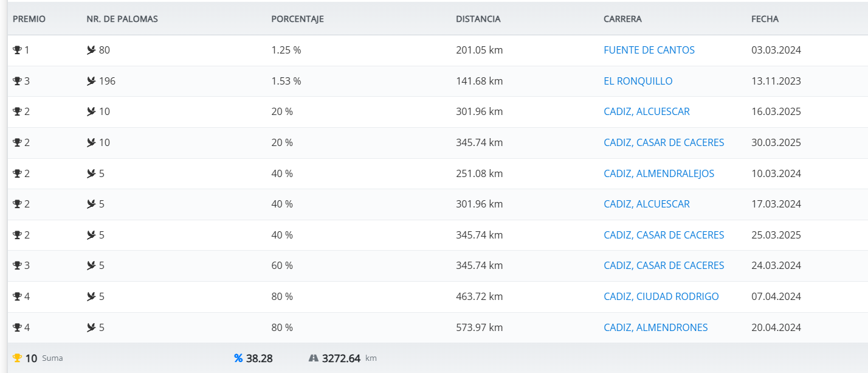Click the pigeon icon beside 80 palomas
The height and width of the screenshot is (373, 868).
click(91, 50)
